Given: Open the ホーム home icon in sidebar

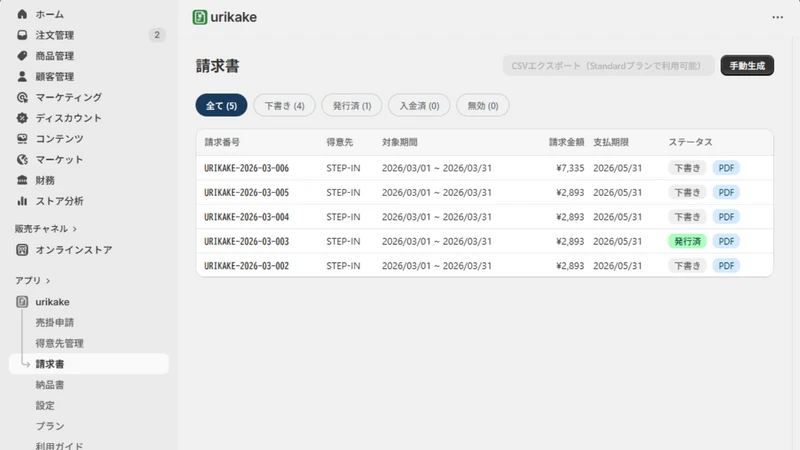Looking at the screenshot, I should (22, 14).
